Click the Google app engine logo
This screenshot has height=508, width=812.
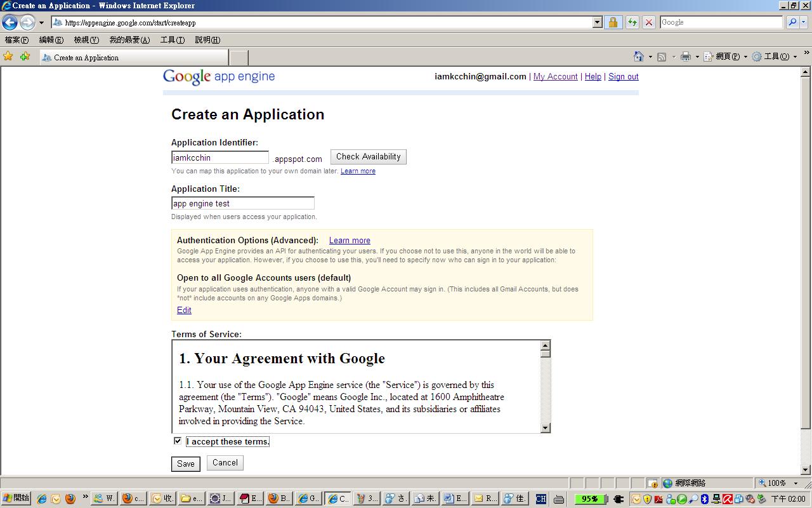click(219, 77)
